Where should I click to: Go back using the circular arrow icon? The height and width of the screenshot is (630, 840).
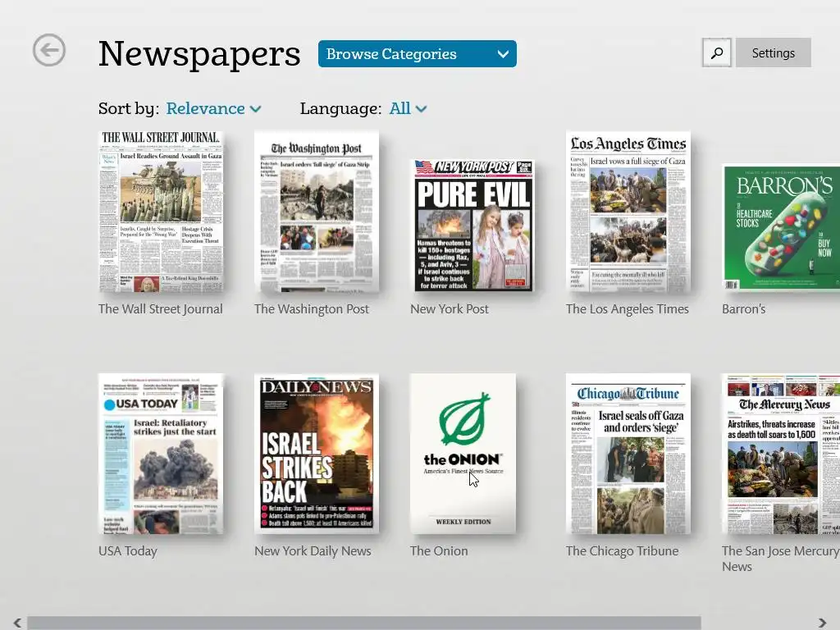pos(48,50)
